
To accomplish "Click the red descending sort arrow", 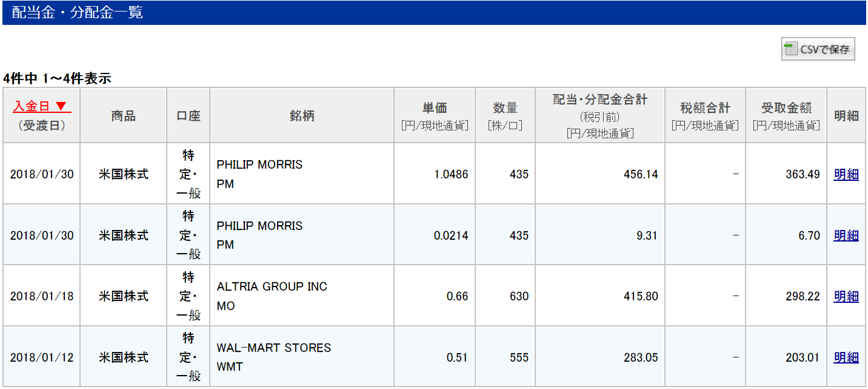I will coord(61,107).
